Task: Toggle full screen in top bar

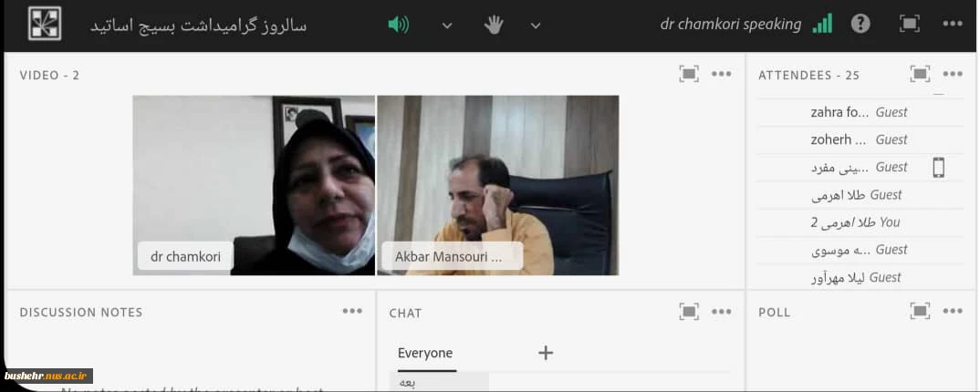Action: [910, 25]
